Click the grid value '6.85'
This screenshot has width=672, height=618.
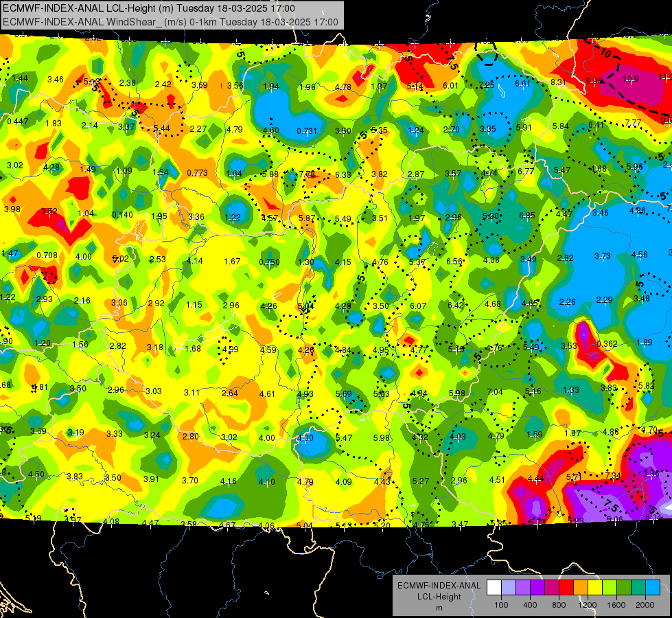(x=526, y=216)
